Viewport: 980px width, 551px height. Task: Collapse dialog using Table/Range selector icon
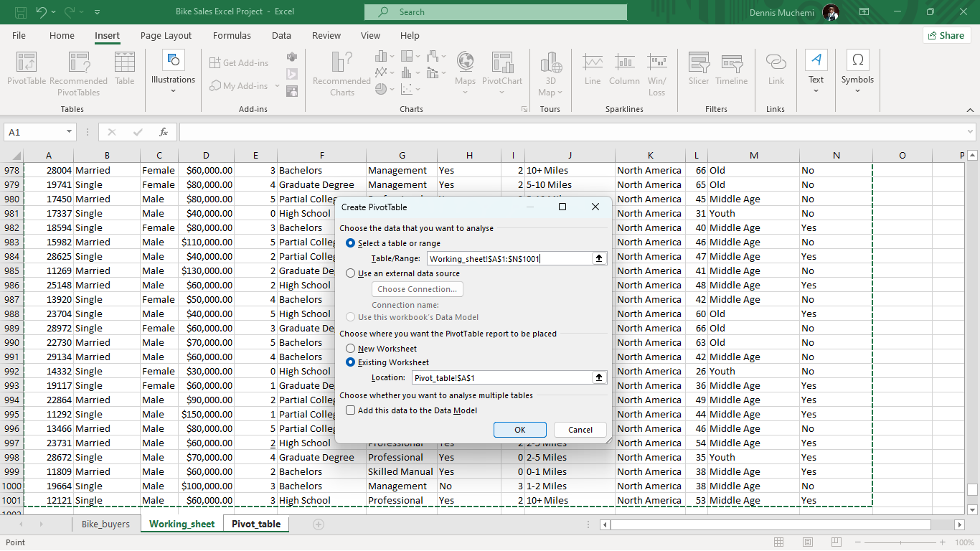coord(599,258)
